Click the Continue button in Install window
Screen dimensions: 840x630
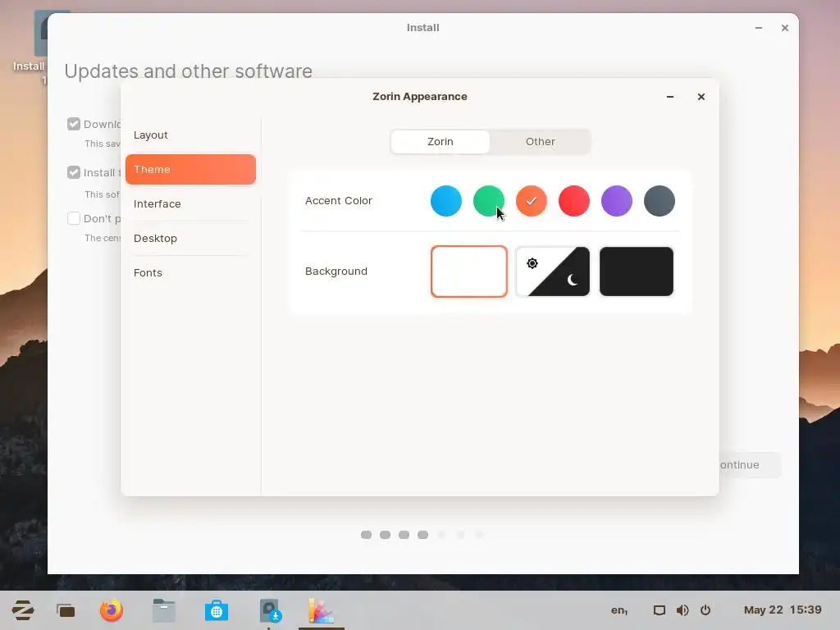[750, 465]
